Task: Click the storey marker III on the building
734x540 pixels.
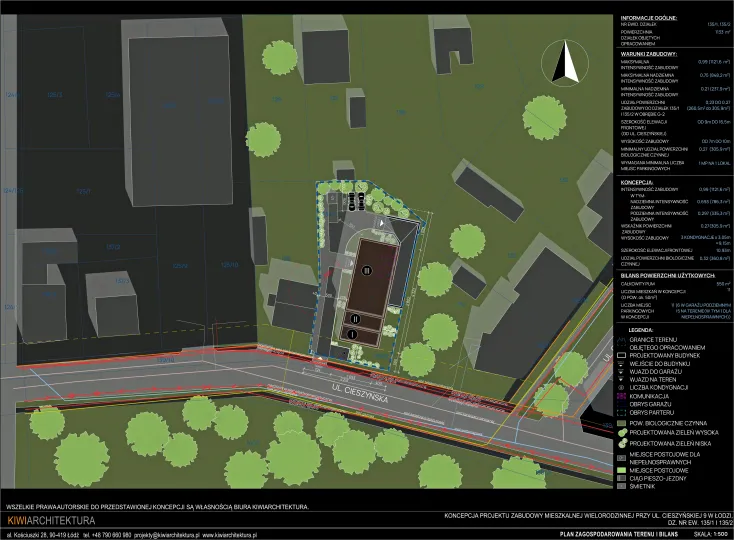Action: pyautogui.click(x=366, y=270)
